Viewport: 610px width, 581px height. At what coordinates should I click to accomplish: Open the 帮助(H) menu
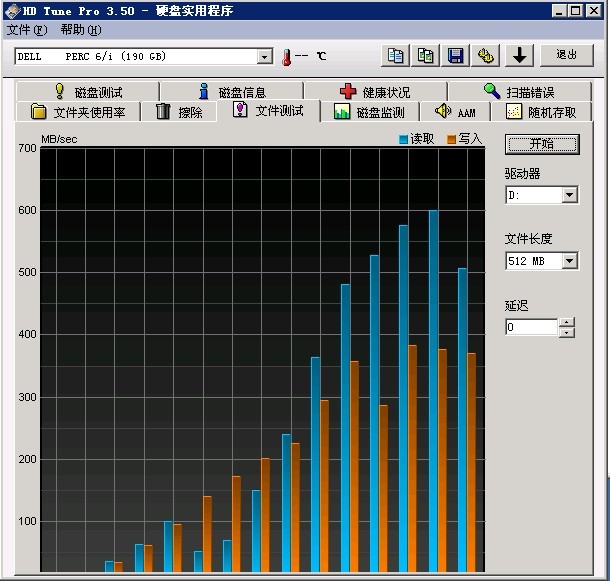81,30
